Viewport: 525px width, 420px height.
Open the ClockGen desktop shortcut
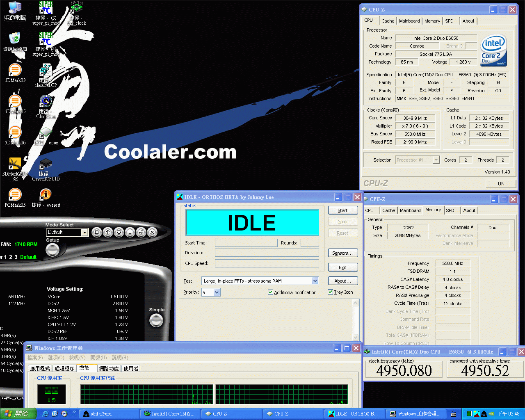click(x=46, y=107)
